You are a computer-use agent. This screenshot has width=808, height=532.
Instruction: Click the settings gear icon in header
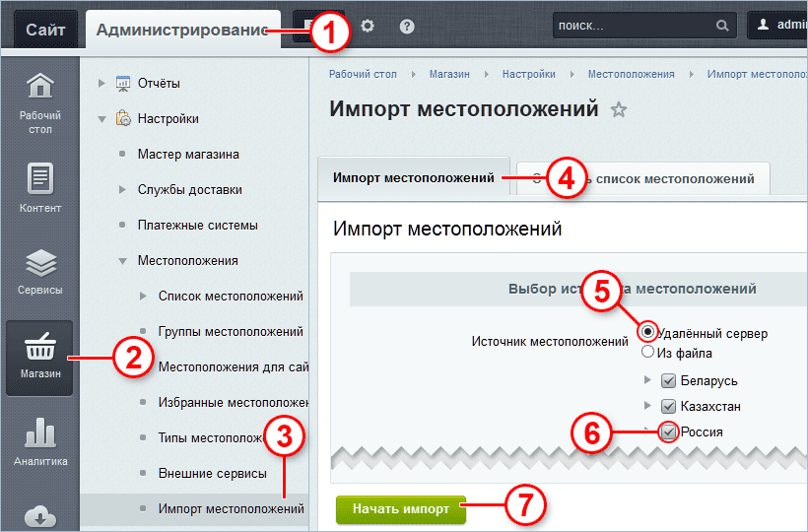point(368,26)
